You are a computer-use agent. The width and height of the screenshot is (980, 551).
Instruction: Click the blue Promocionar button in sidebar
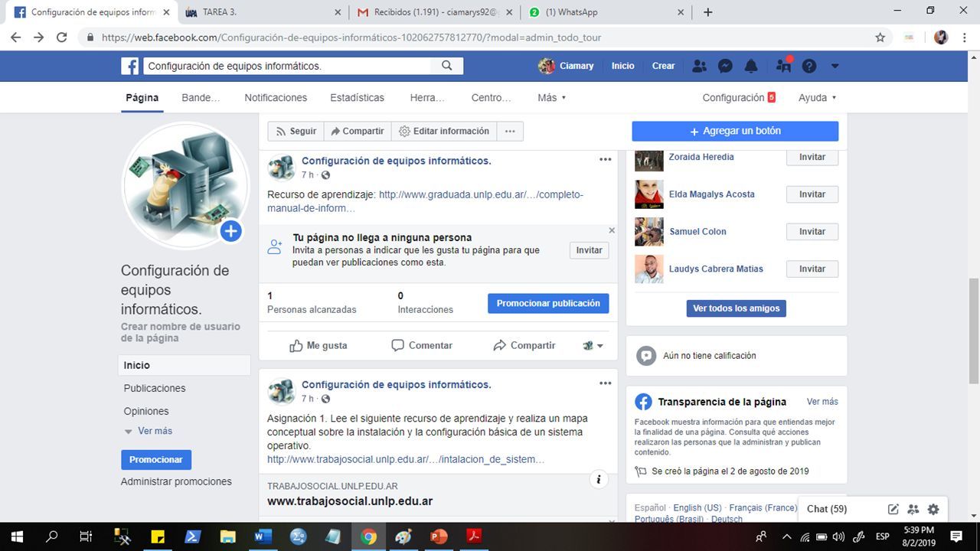point(156,460)
